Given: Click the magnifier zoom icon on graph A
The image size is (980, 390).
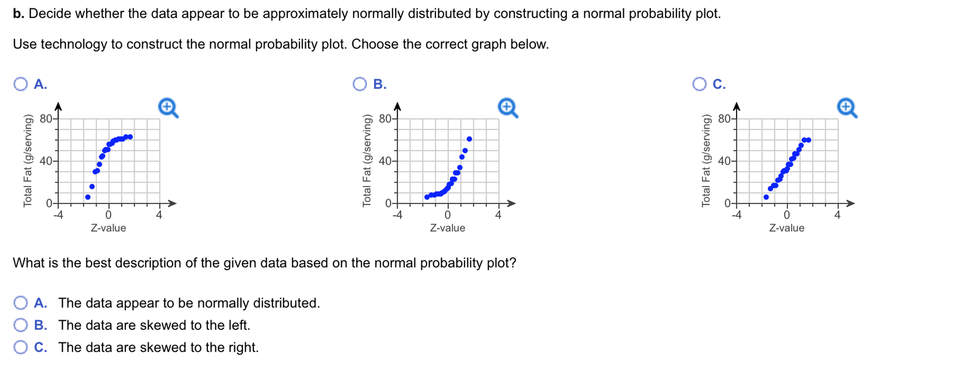Looking at the screenshot, I should 168,108.
